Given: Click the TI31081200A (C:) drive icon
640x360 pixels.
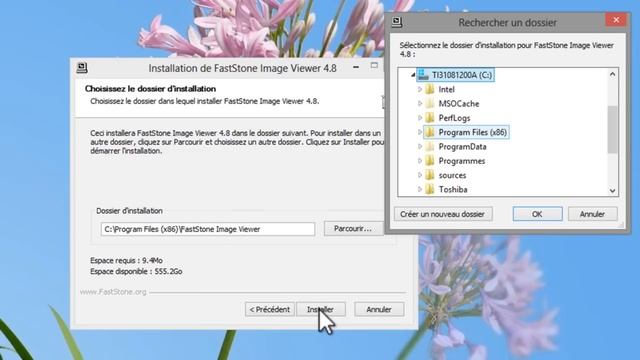Looking at the screenshot, I should [424, 75].
